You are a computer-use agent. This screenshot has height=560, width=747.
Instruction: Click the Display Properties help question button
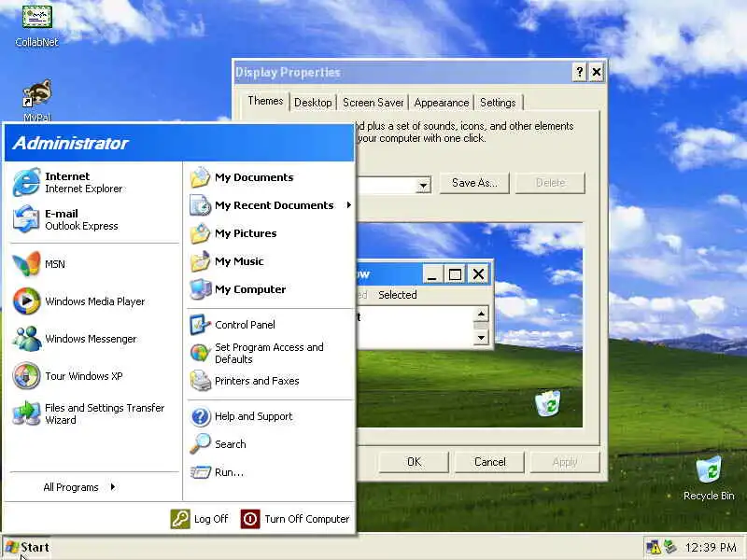pos(579,73)
